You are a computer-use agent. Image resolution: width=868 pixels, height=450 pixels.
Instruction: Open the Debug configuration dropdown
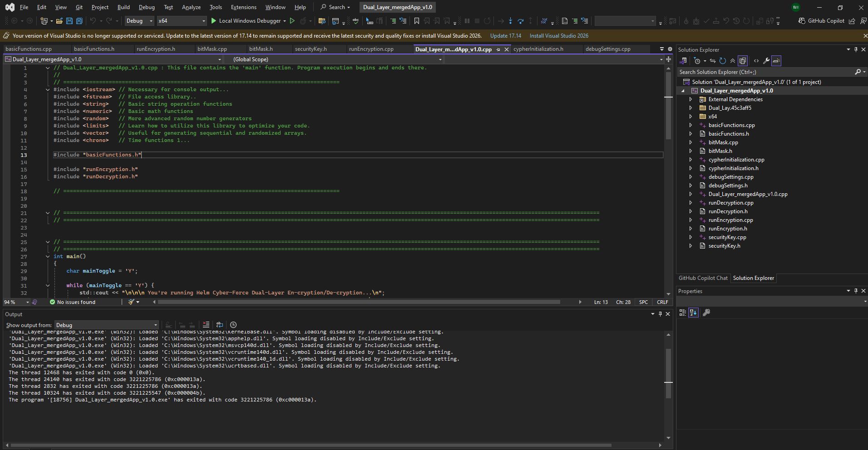click(x=139, y=21)
